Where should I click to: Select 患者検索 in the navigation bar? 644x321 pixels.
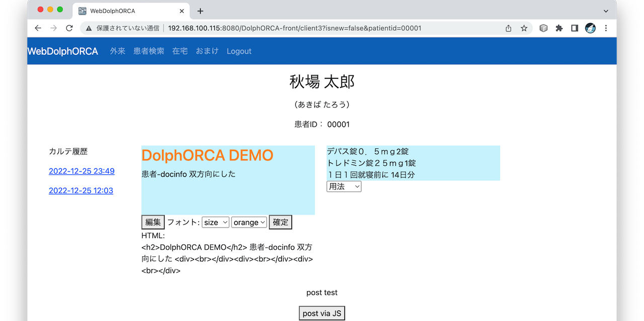[148, 51]
